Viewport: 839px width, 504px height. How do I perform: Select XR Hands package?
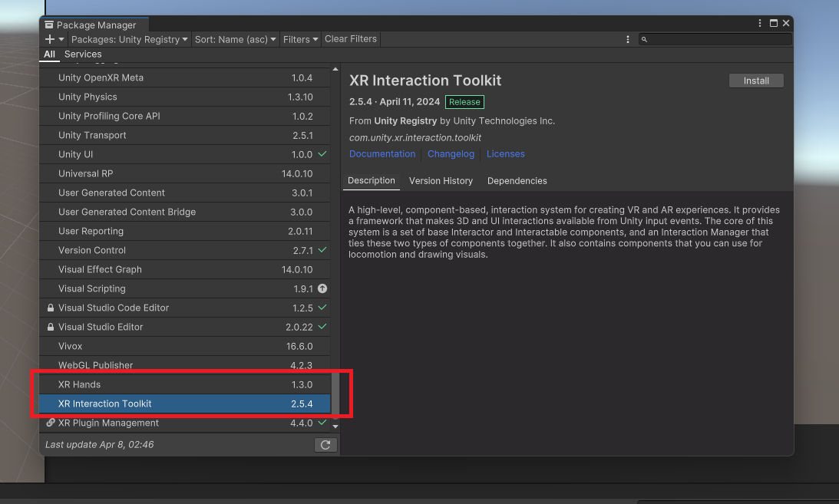(184, 385)
